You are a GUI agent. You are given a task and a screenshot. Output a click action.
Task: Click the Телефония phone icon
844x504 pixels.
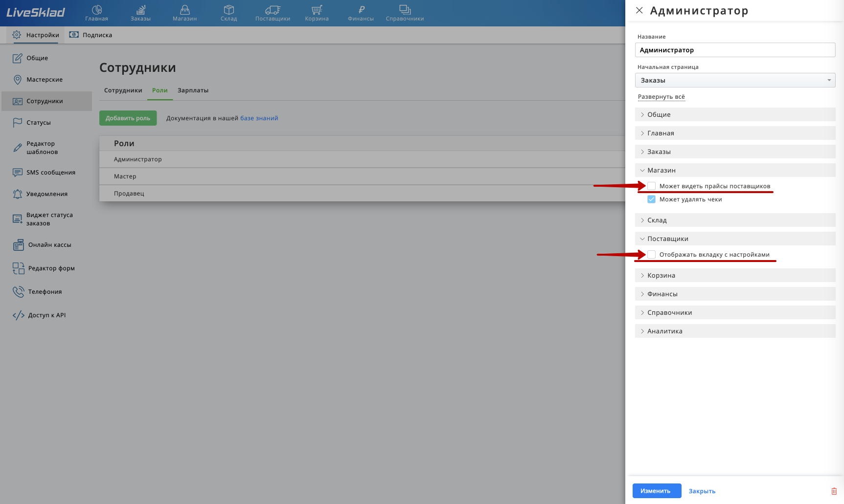pyautogui.click(x=19, y=292)
